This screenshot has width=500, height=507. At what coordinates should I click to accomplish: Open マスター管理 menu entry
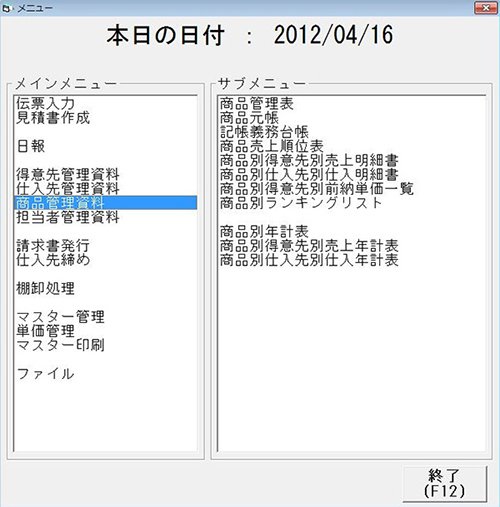[x=105, y=317]
